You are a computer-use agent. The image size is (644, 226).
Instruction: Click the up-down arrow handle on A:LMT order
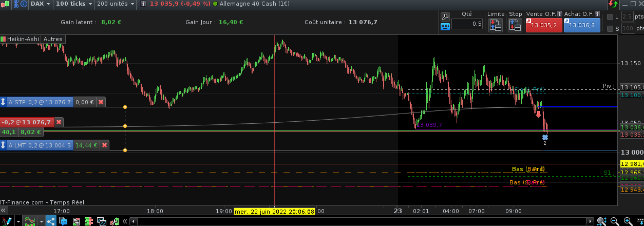pyautogui.click(x=3, y=145)
